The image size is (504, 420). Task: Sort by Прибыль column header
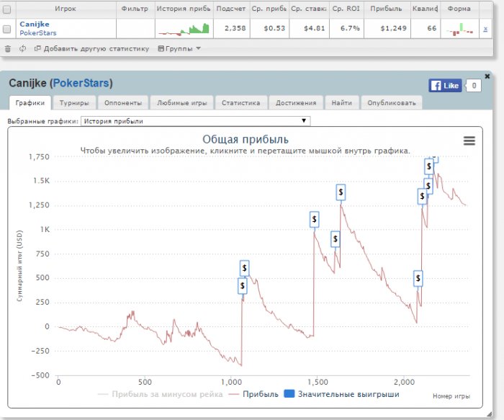coord(386,9)
